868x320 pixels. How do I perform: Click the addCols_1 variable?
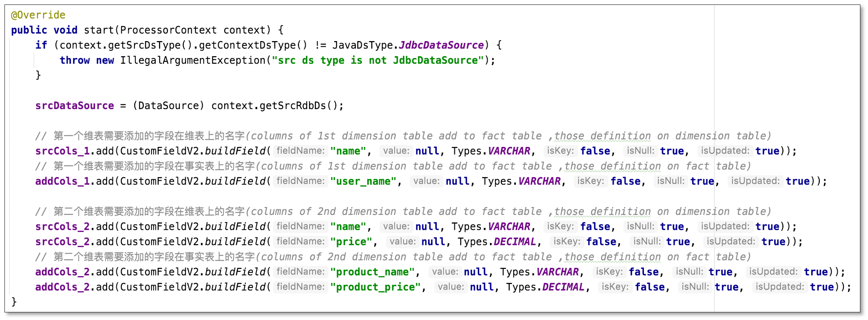(x=62, y=181)
